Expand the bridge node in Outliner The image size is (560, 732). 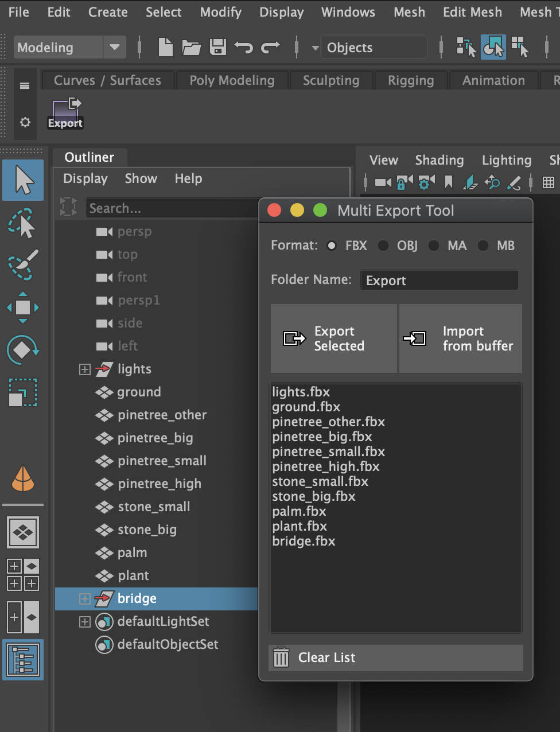coord(85,599)
